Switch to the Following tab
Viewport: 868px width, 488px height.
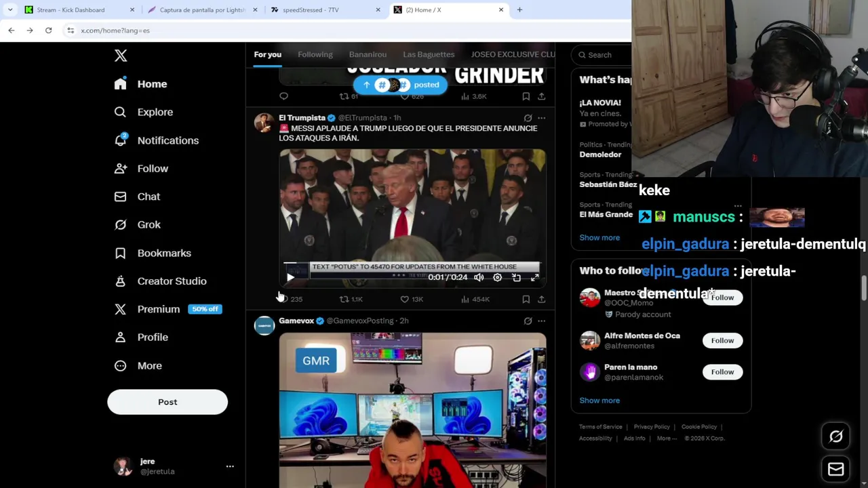[x=315, y=54]
